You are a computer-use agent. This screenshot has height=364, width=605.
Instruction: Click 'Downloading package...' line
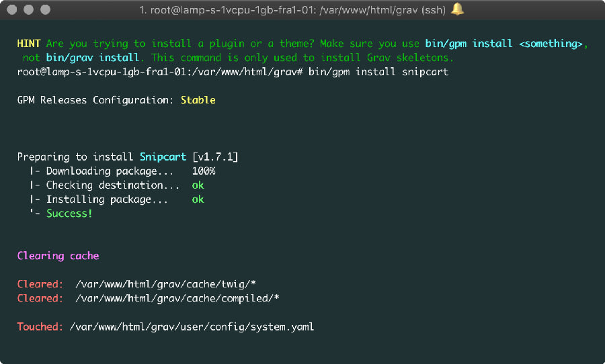click(x=110, y=171)
